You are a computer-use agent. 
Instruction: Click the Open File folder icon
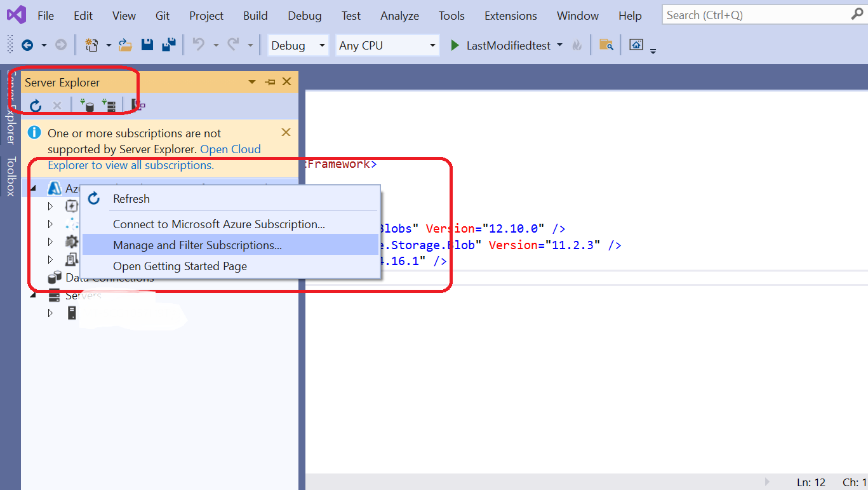click(x=125, y=45)
